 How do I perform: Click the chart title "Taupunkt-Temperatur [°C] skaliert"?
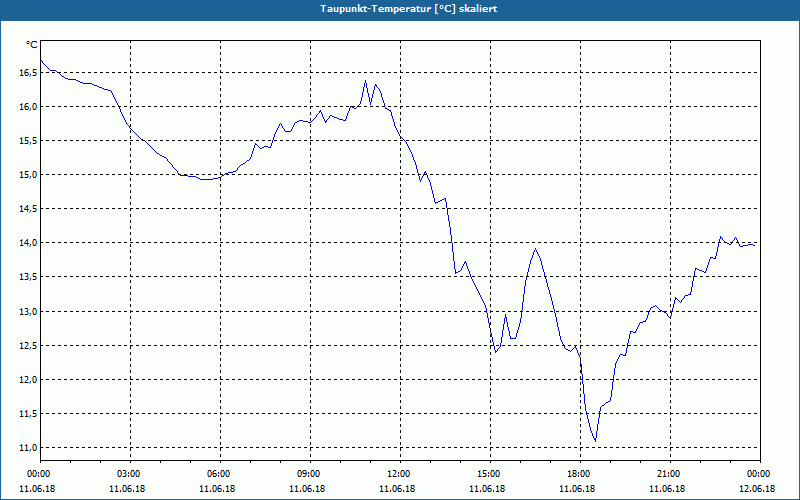(409, 9)
